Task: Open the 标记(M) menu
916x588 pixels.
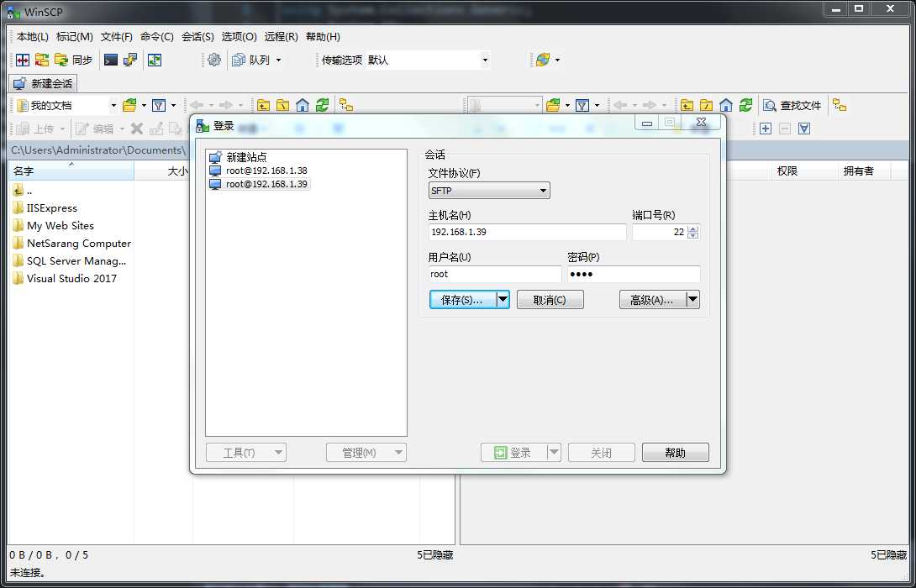Action: pos(74,36)
